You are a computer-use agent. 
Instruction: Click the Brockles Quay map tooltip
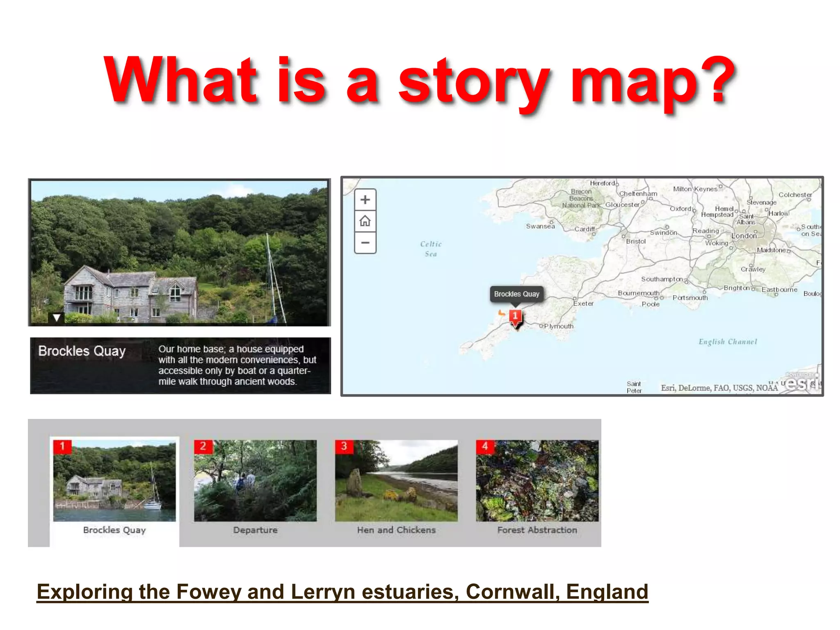click(516, 294)
